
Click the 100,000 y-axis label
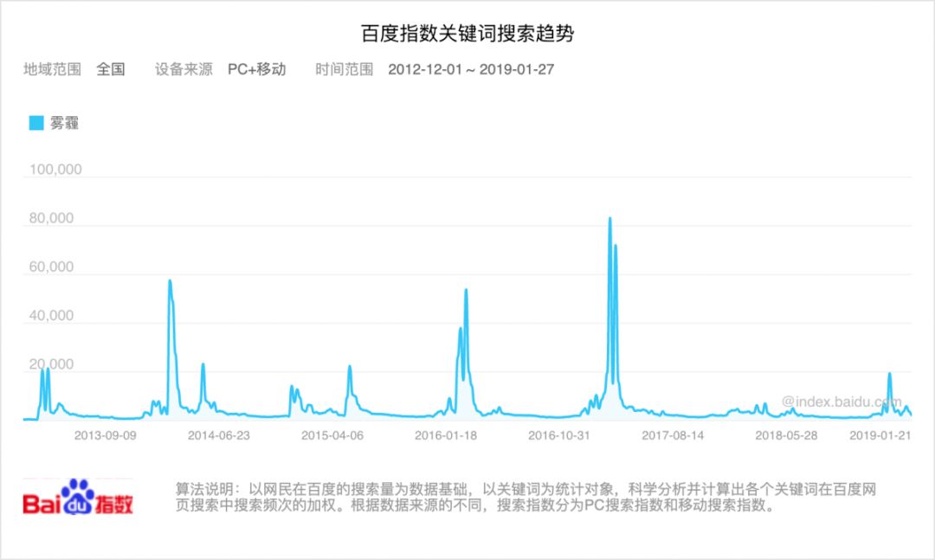pyautogui.click(x=55, y=170)
